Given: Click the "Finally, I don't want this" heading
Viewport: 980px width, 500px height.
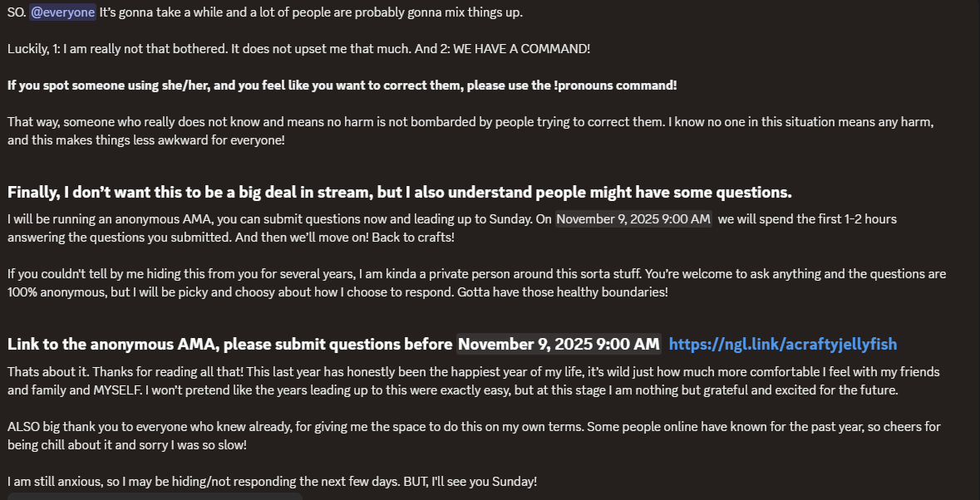Looking at the screenshot, I should [x=399, y=192].
